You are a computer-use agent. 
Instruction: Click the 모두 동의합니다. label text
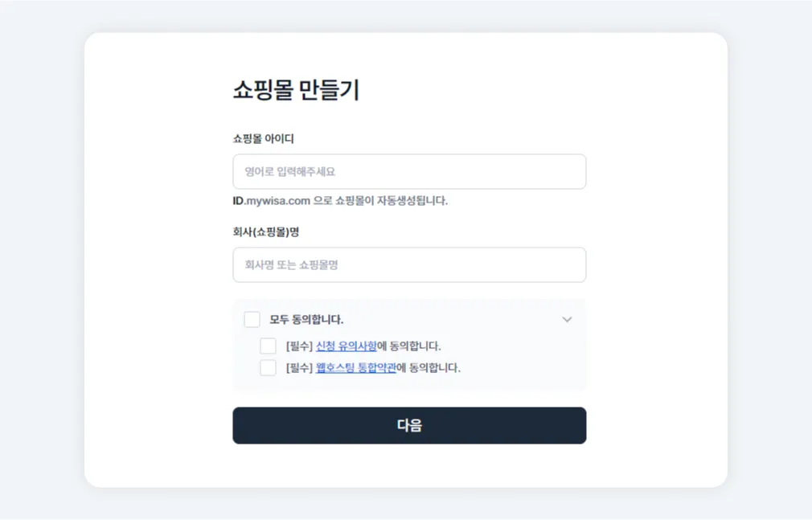point(306,319)
